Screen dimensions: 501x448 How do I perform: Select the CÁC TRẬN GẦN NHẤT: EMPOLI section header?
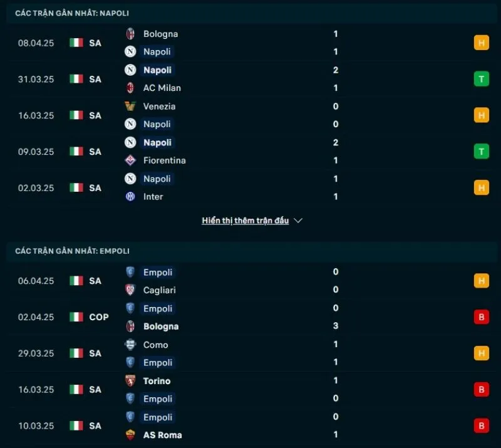click(71, 251)
